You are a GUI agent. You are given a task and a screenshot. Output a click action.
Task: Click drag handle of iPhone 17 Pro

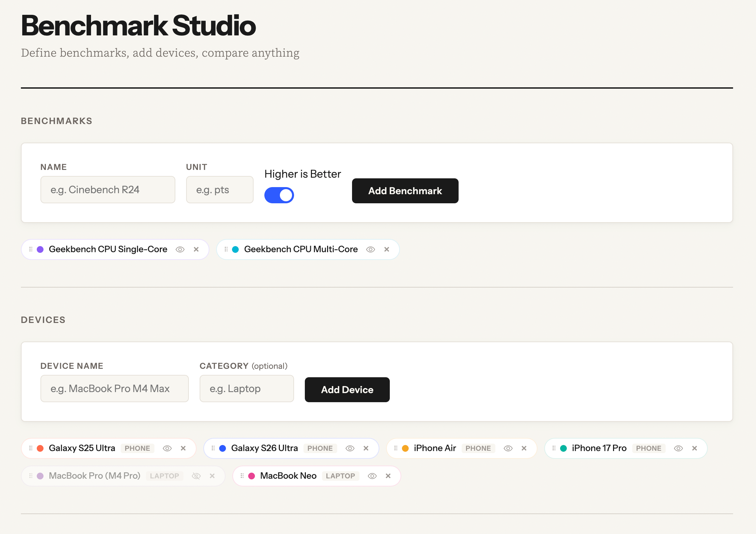pos(554,448)
